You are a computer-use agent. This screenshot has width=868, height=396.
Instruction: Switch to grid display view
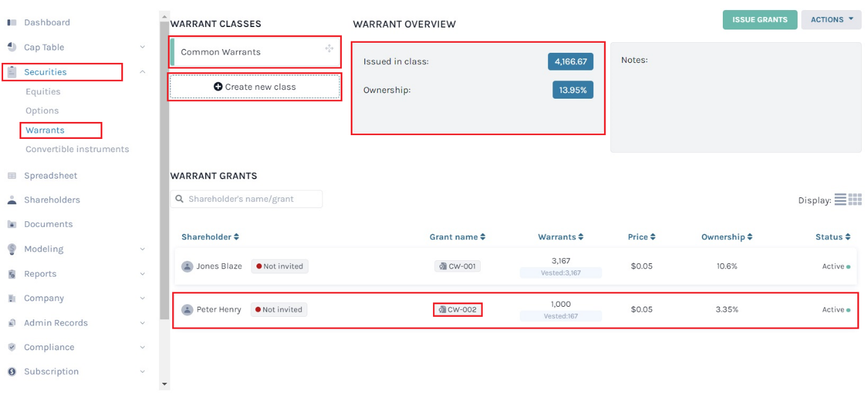click(855, 199)
